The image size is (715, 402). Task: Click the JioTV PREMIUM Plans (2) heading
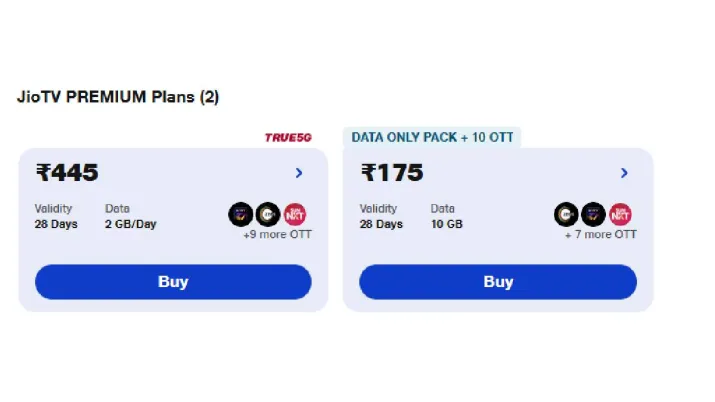click(x=118, y=97)
